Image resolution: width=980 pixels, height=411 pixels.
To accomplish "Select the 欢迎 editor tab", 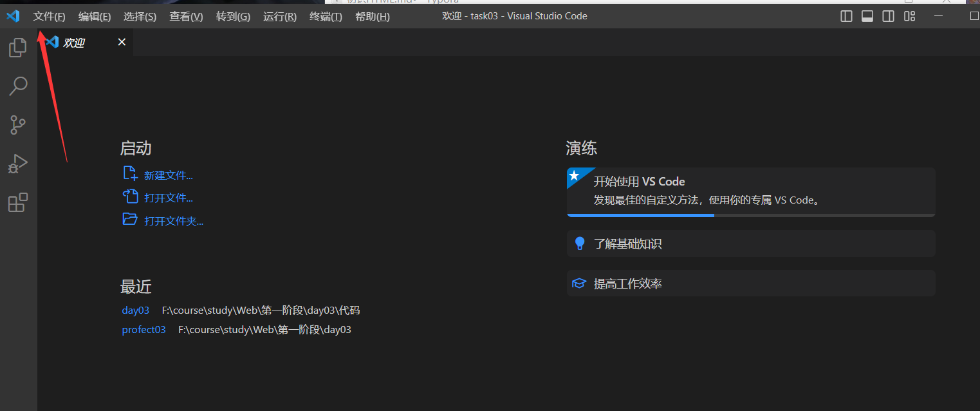I will [85, 43].
